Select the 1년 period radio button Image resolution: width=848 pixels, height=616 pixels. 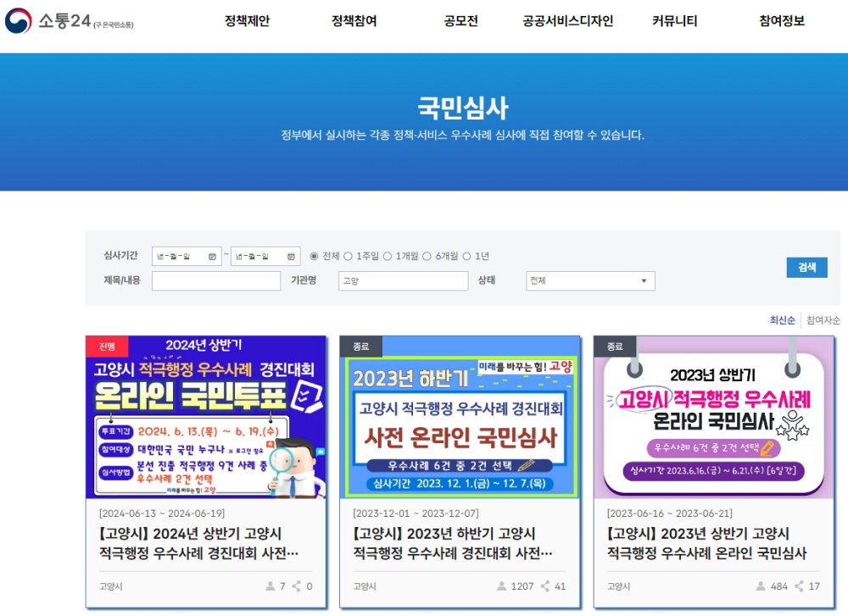[466, 256]
